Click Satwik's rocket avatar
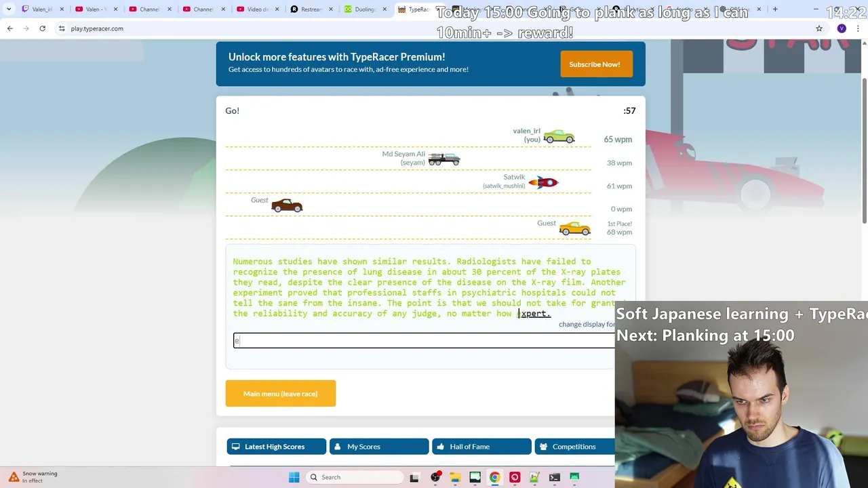868x488 pixels. point(543,182)
